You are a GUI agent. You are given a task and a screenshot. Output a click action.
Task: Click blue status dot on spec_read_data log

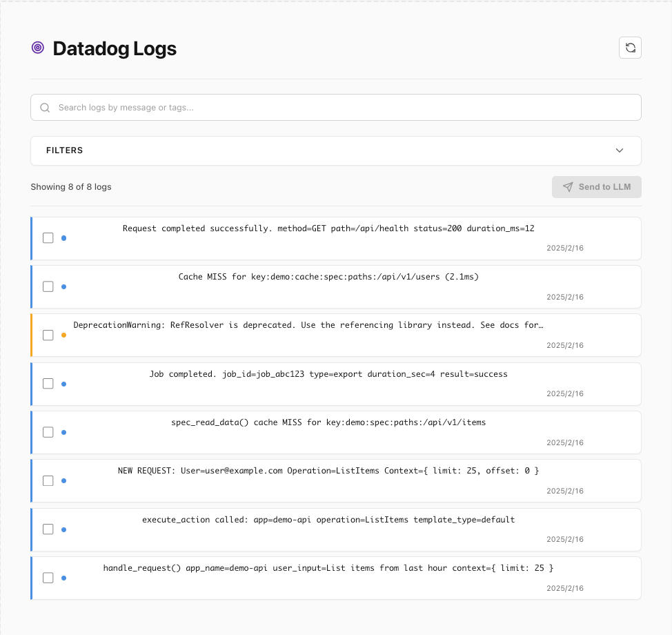coord(64,433)
